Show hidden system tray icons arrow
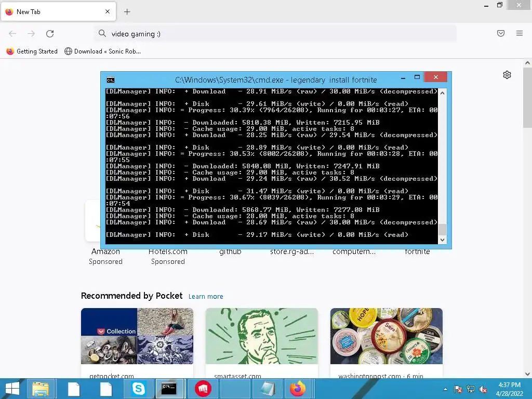532x399 pixels. [445, 389]
